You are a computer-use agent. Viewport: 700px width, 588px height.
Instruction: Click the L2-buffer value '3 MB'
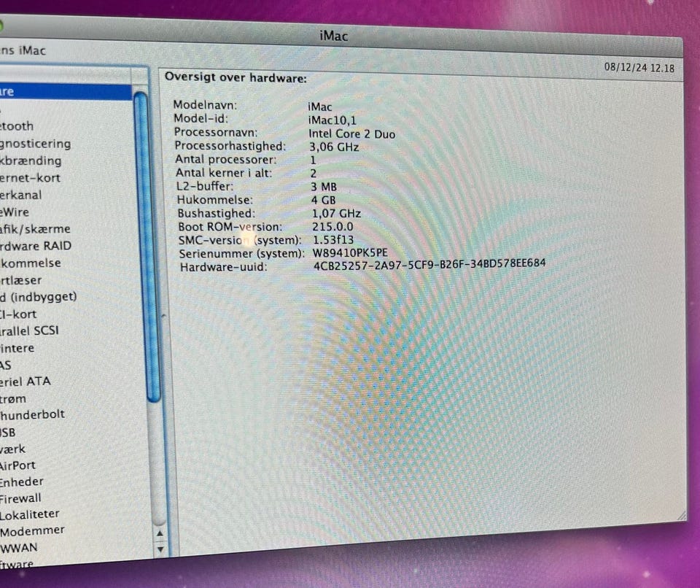[x=324, y=187]
